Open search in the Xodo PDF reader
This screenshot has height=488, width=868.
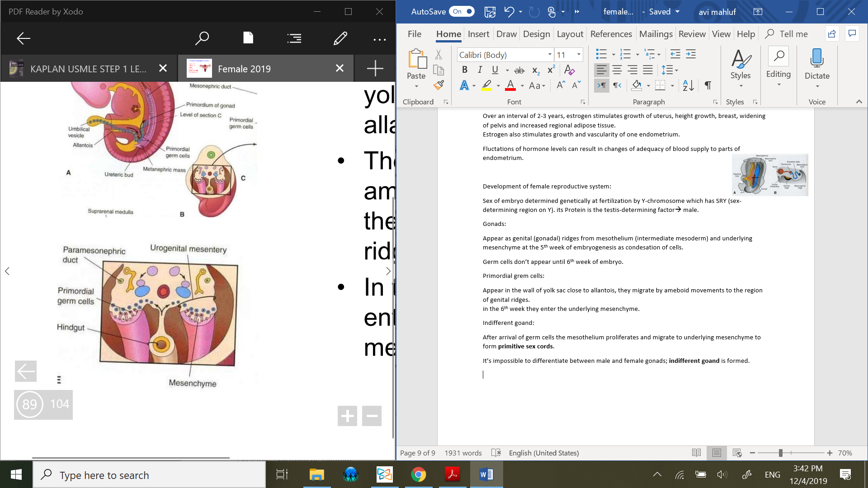click(x=202, y=38)
